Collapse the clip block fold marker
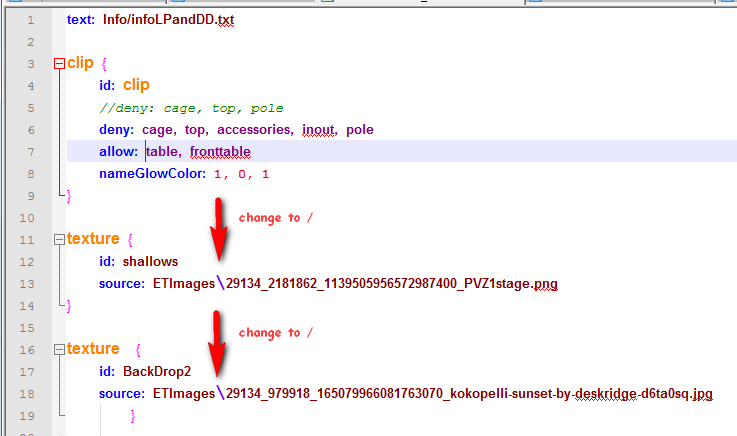Viewport: 737px width, 436px height. (59, 64)
